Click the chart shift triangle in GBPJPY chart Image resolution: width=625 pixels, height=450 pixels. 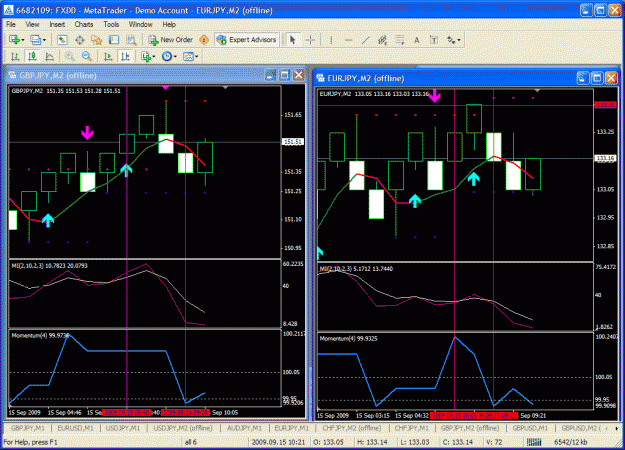click(225, 87)
